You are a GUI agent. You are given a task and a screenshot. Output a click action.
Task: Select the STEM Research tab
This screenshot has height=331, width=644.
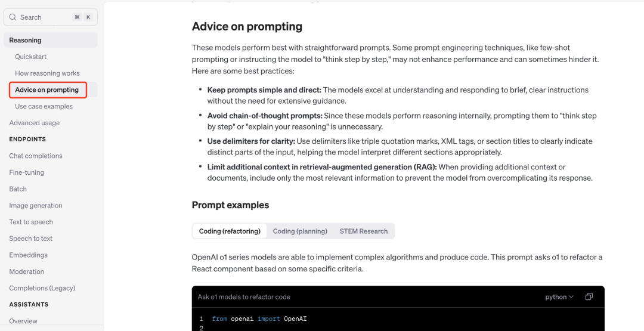pos(363,231)
